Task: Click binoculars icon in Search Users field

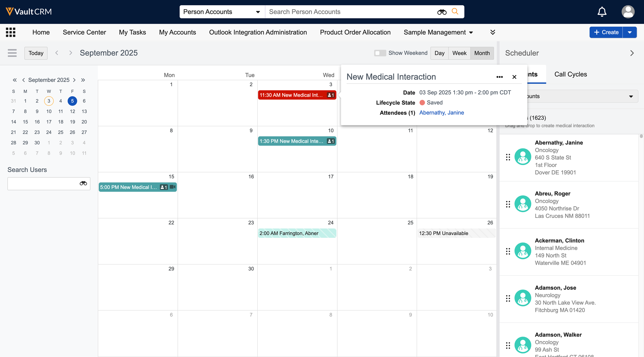Action: coord(83,184)
